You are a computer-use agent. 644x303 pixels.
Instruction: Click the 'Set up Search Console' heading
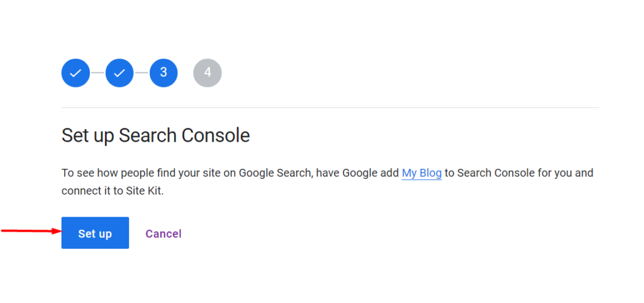coord(156,135)
